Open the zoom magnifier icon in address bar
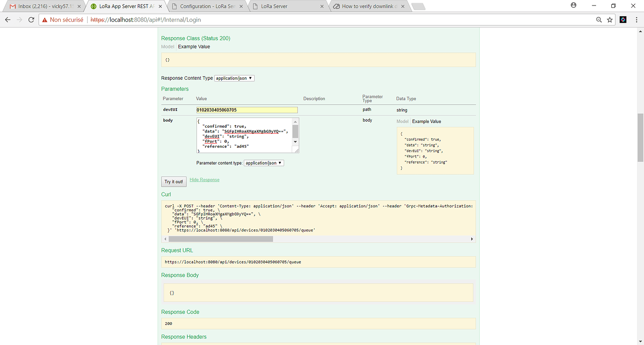Viewport: 644px width, 345px height. pyautogui.click(x=599, y=20)
